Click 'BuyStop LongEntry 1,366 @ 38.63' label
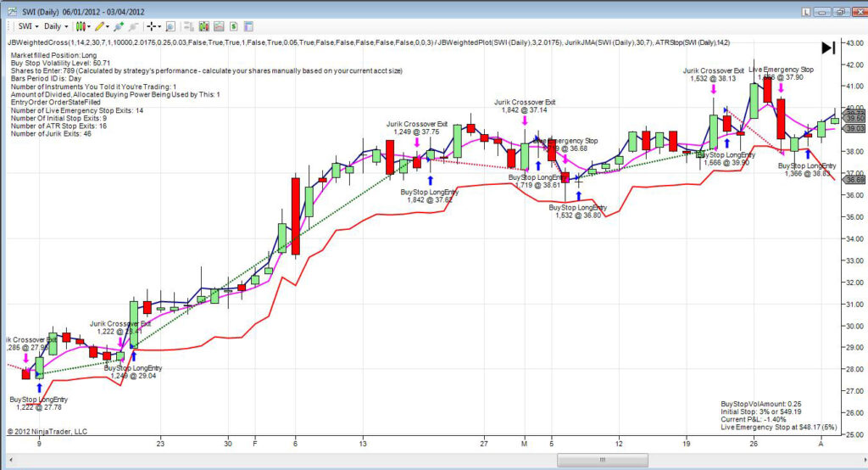Screen dimensions: 868x470 (x=807, y=170)
